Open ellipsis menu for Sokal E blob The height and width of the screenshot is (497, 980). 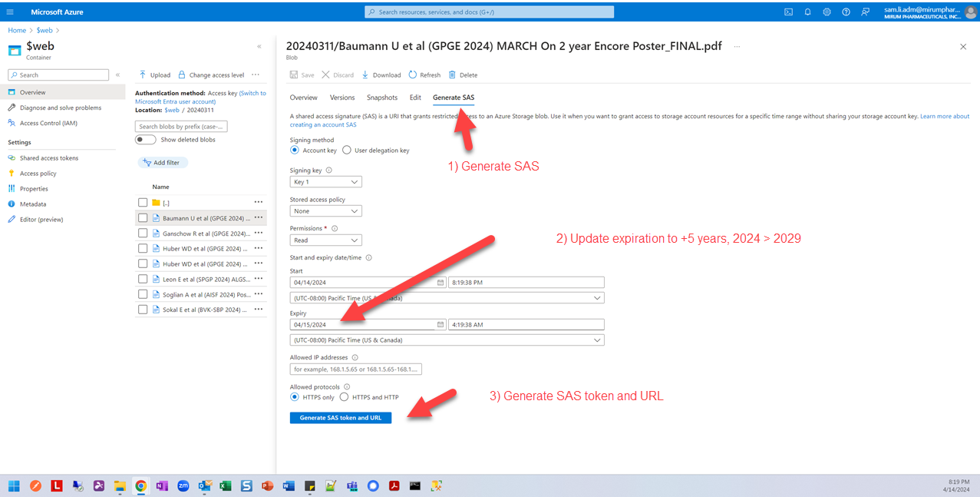259,310
